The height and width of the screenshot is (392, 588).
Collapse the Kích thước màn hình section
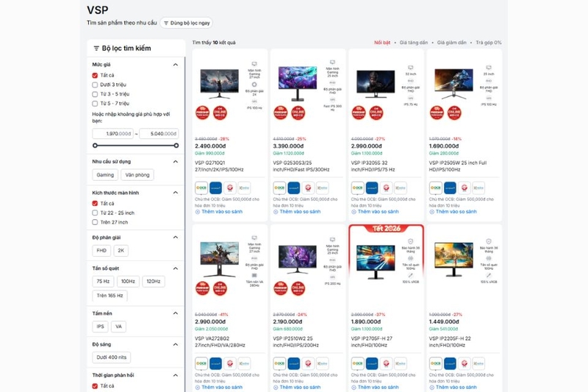click(175, 193)
